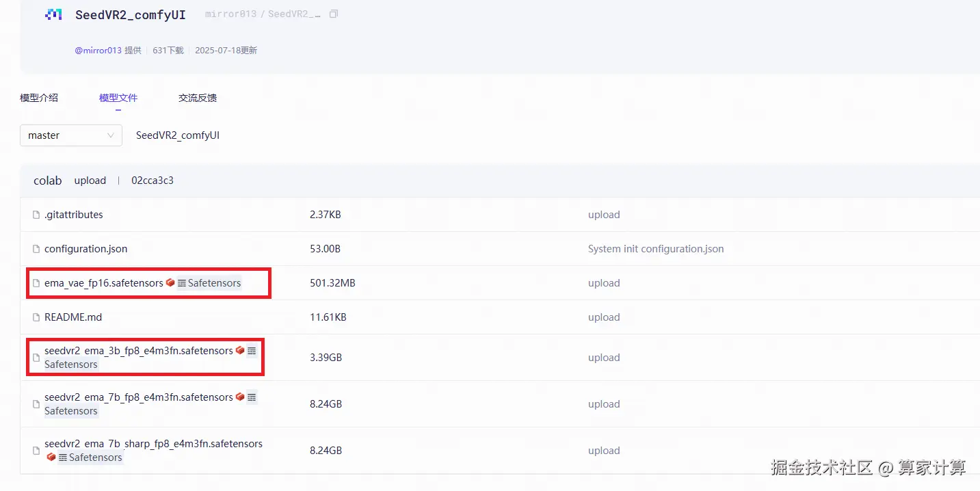Click upload message on .gitattributes row
The height and width of the screenshot is (491, 980).
(x=604, y=215)
